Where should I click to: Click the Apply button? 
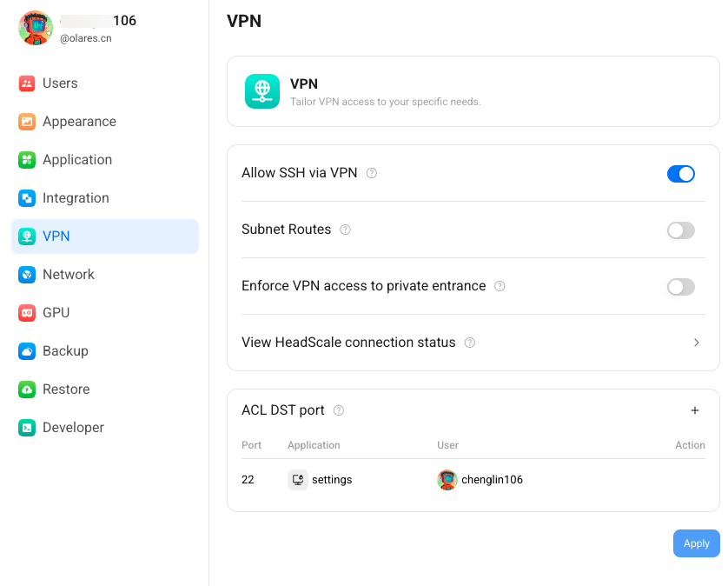696,543
